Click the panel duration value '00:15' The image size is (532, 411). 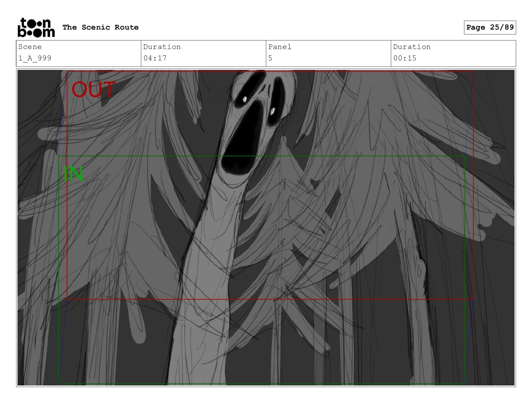click(x=405, y=58)
